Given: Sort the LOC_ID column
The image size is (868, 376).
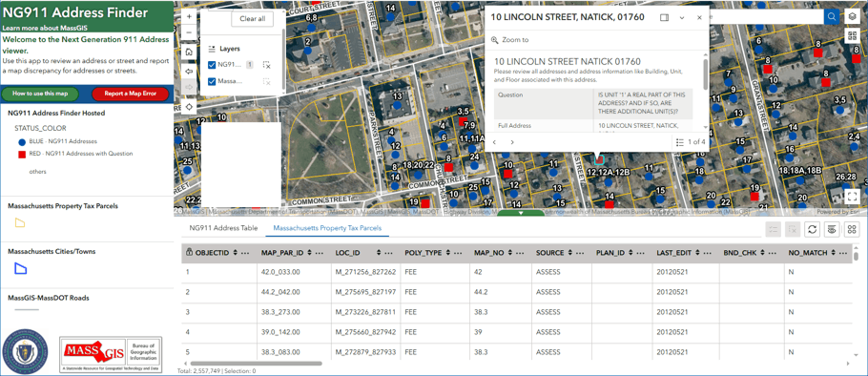Looking at the screenshot, I should coord(379,253).
